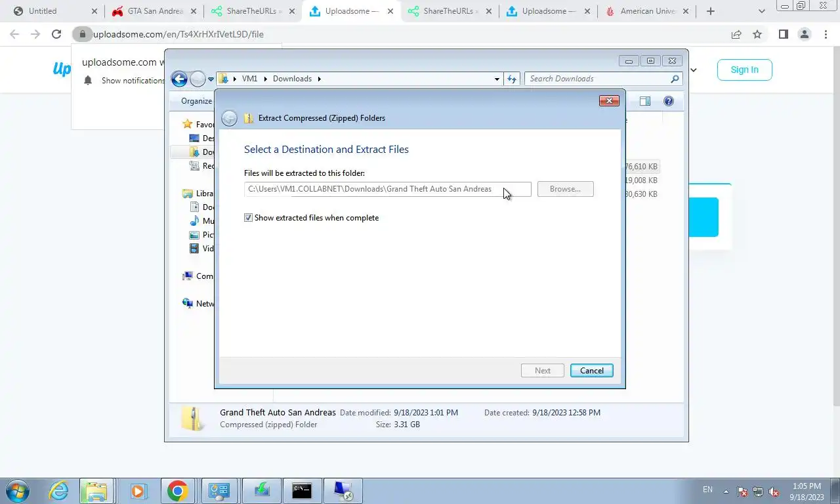Refresh the Downloads folder view
Viewport: 840px width, 504px height.
(x=512, y=79)
